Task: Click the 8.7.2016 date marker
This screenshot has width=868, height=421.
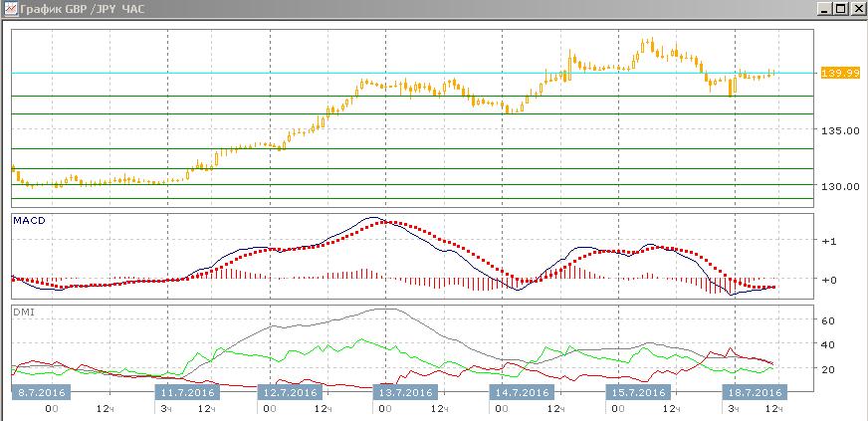Action: point(42,393)
